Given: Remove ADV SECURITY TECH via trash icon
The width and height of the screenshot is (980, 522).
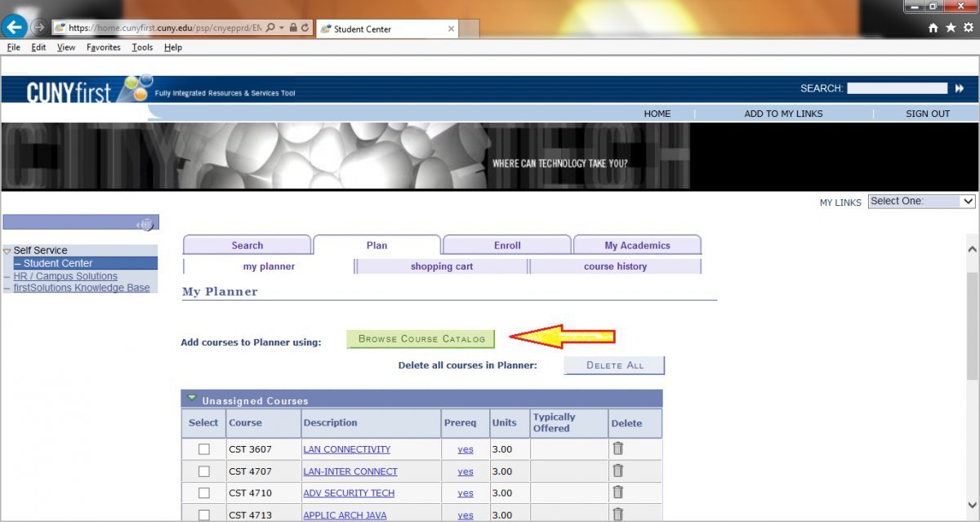Looking at the screenshot, I should (618, 493).
